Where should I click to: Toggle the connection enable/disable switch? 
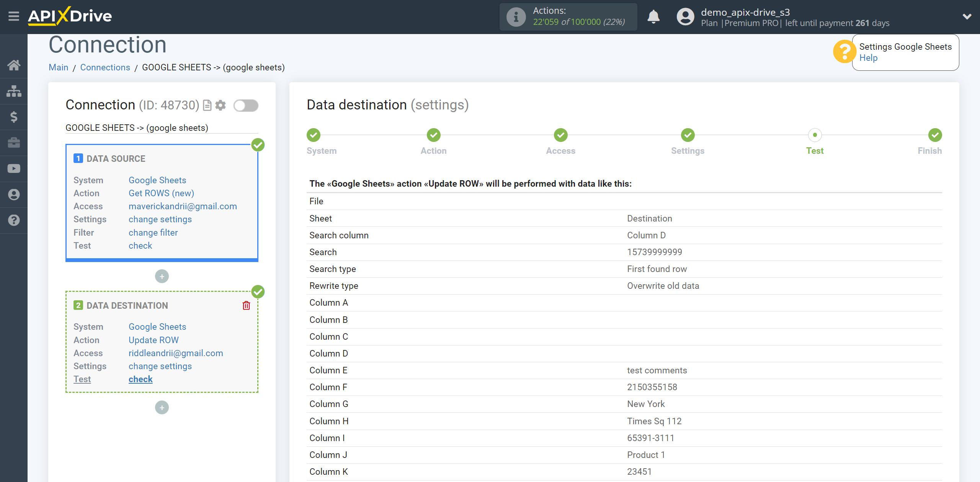point(246,105)
